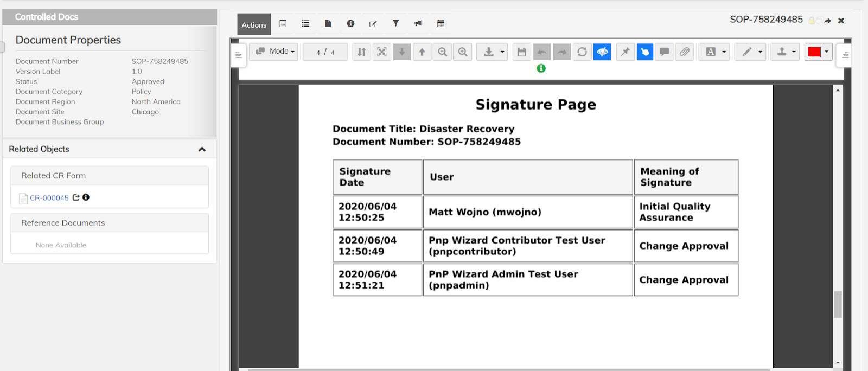
Task: Click the fit-to-screen icon in viewer toolbar
Action: [382, 52]
